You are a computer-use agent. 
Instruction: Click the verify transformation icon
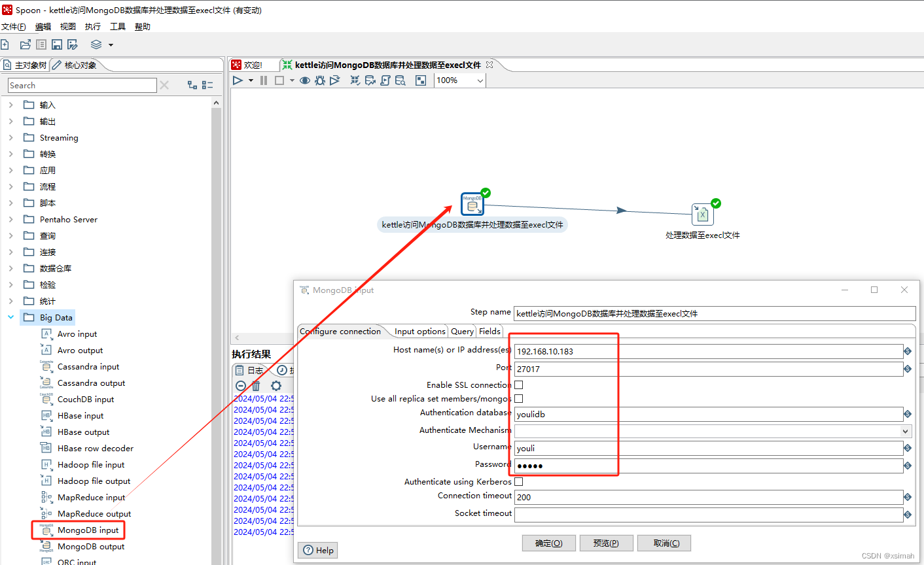pyautogui.click(x=355, y=80)
